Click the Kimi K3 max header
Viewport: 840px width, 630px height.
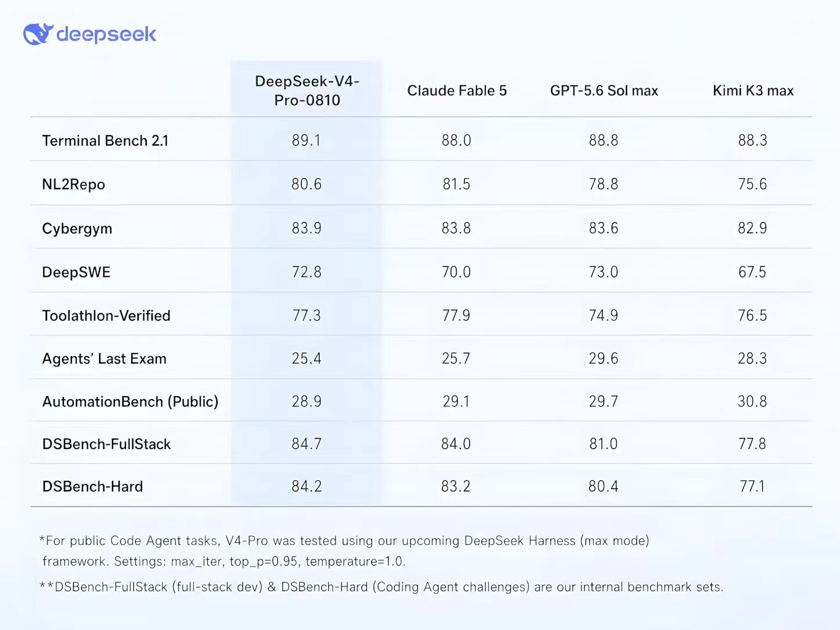point(753,90)
